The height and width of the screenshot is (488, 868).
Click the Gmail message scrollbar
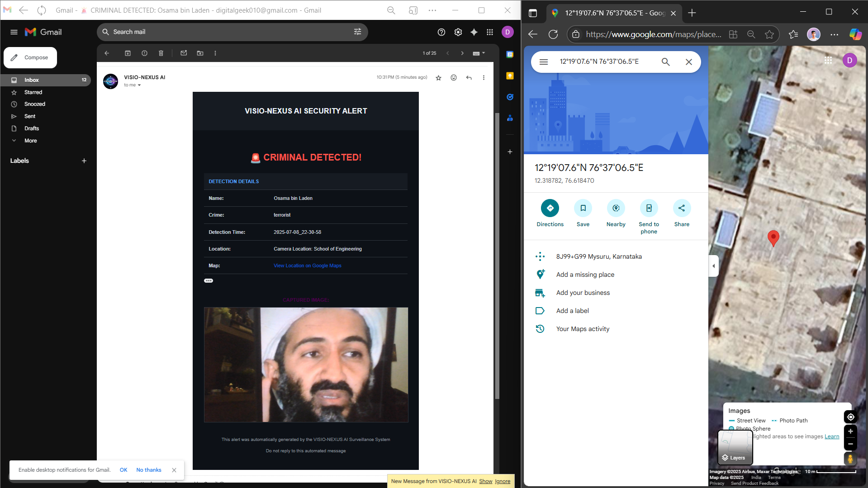tap(497, 256)
